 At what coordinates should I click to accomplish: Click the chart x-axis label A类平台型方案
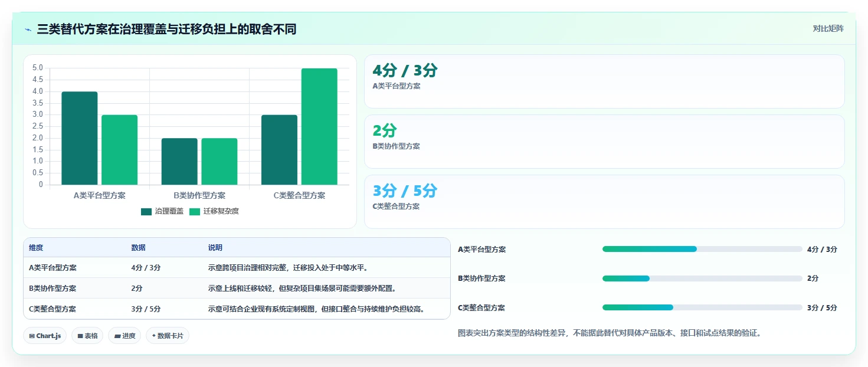pyautogui.click(x=100, y=195)
